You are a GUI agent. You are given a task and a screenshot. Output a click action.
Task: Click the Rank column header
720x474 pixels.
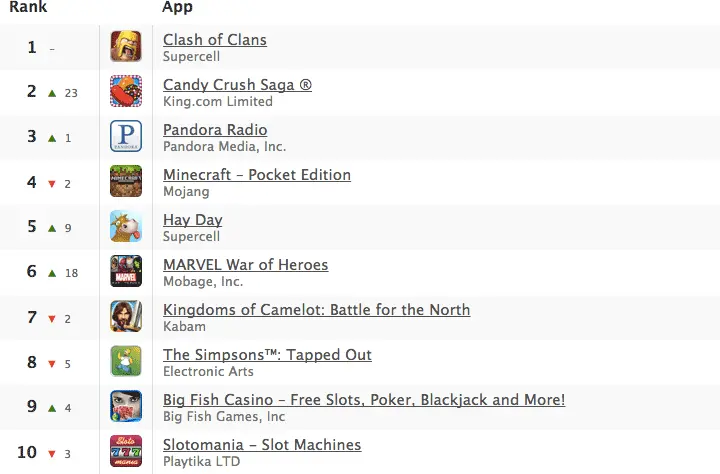coord(28,7)
